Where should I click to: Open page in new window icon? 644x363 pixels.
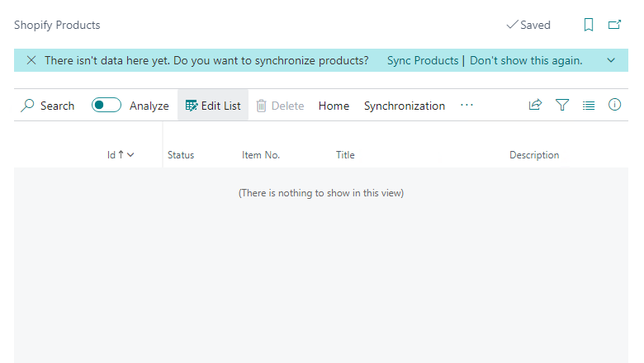coord(614,25)
